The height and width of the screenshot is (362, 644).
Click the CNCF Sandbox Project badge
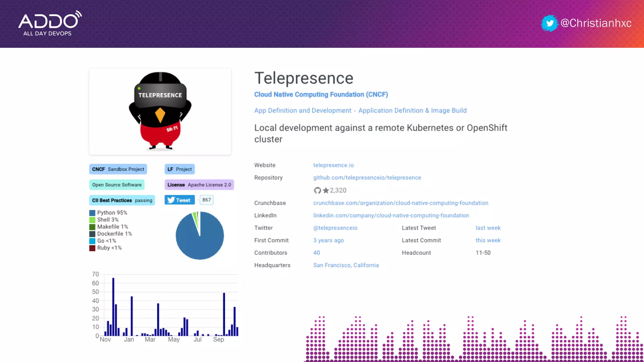(x=118, y=169)
